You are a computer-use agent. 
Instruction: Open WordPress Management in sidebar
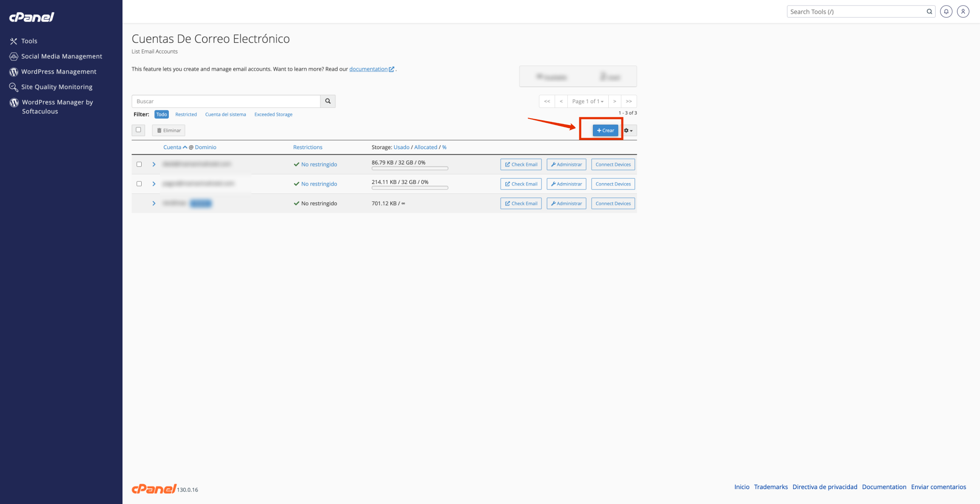(x=59, y=71)
